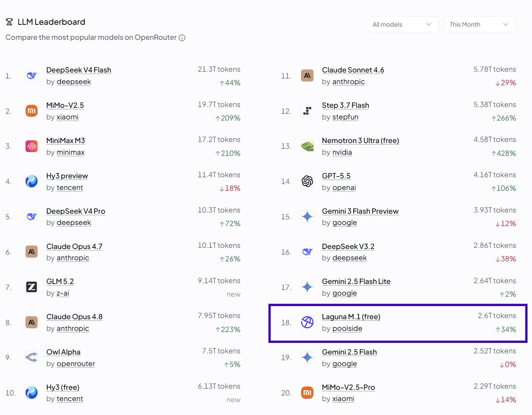The height and width of the screenshot is (415, 532).
Task: Click the info icon beside the leaderboard description
Action: pos(182,38)
